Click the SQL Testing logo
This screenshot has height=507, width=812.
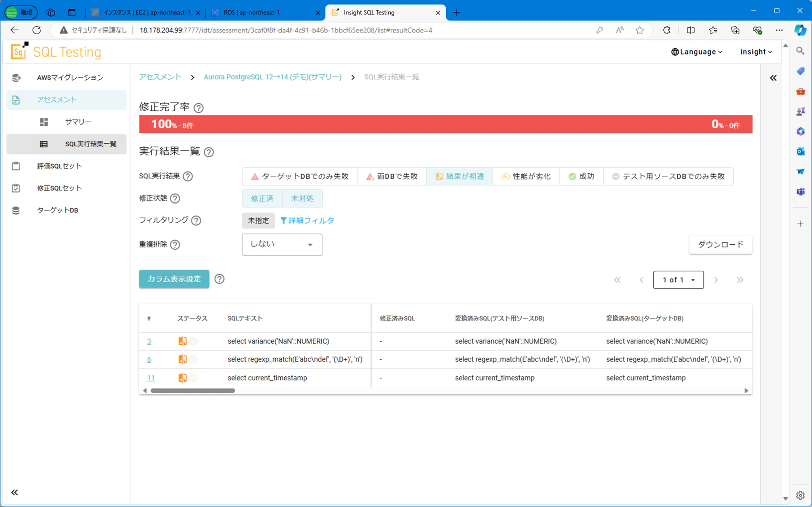[x=56, y=51]
